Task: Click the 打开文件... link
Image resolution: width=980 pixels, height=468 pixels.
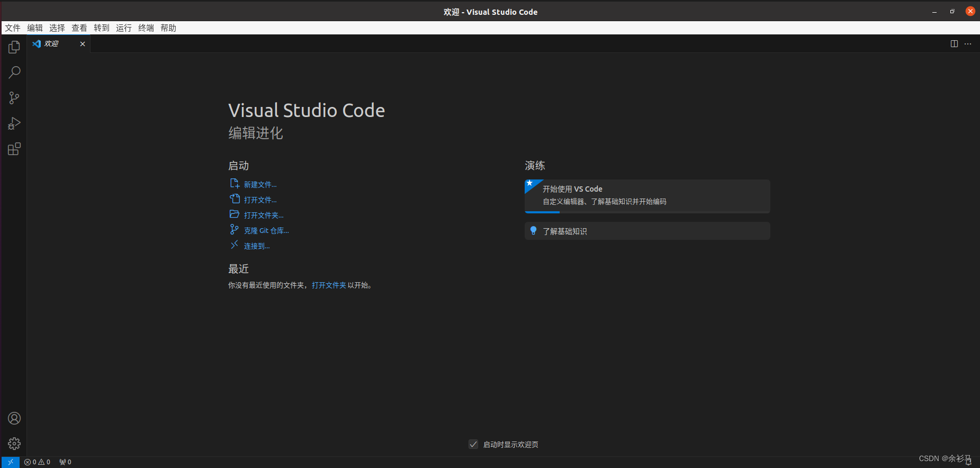Action: pyautogui.click(x=260, y=200)
